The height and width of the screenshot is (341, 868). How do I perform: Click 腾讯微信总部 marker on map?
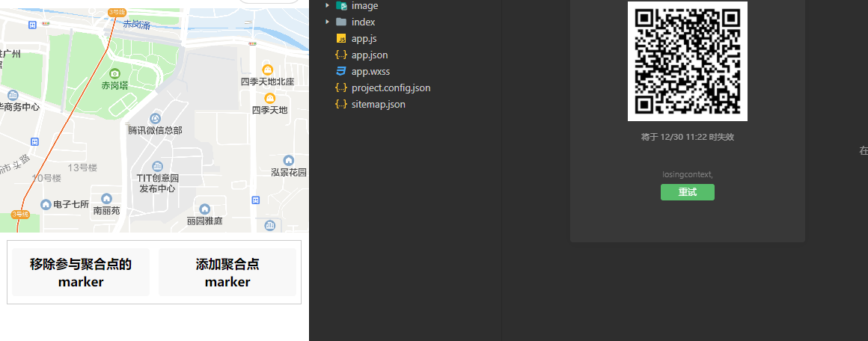pyautogui.click(x=156, y=118)
